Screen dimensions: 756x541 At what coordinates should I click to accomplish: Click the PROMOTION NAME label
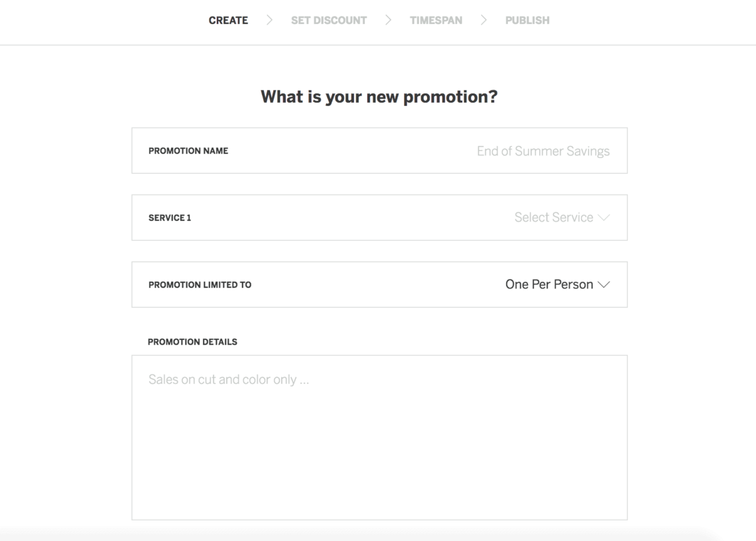tap(188, 151)
